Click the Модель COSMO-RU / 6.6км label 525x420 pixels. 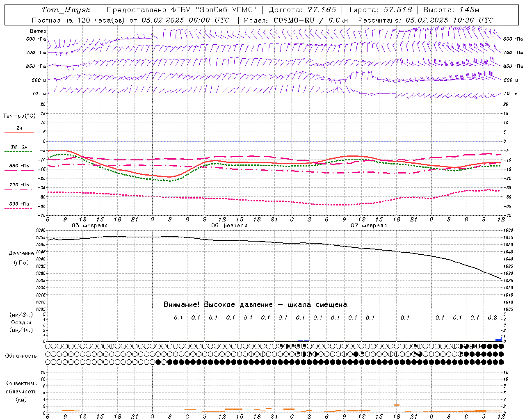(x=296, y=20)
